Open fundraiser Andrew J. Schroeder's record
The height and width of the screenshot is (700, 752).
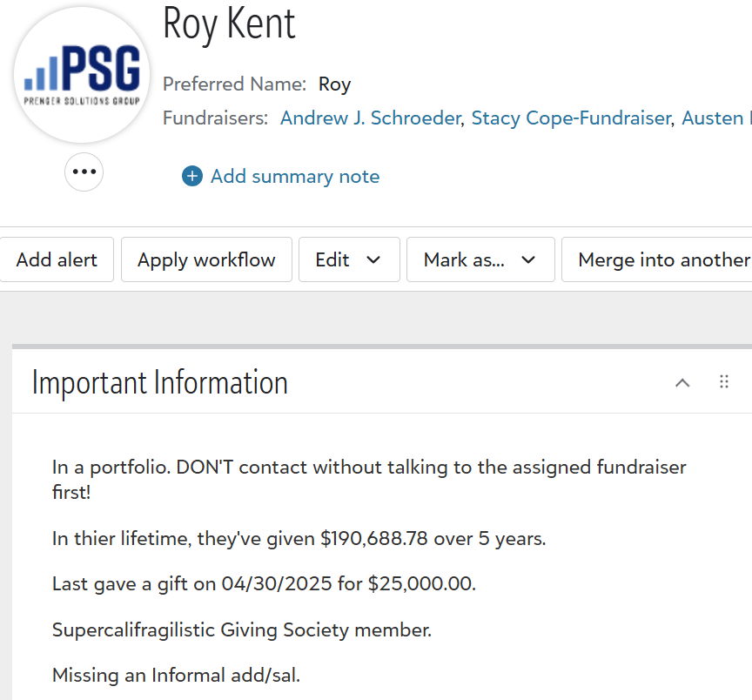pos(370,118)
